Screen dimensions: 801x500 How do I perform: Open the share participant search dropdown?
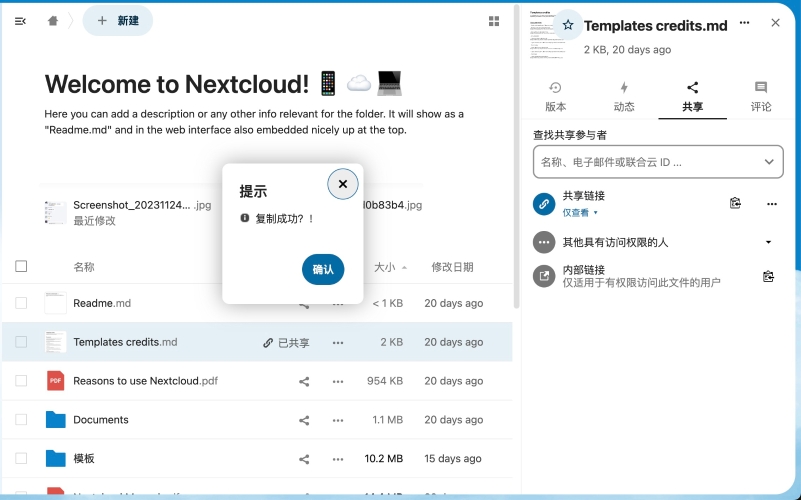click(x=768, y=161)
